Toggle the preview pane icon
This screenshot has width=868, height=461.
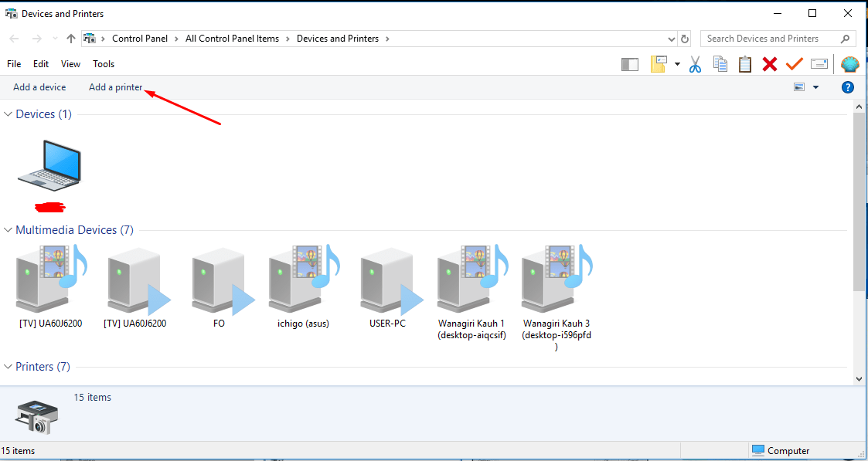coord(629,64)
